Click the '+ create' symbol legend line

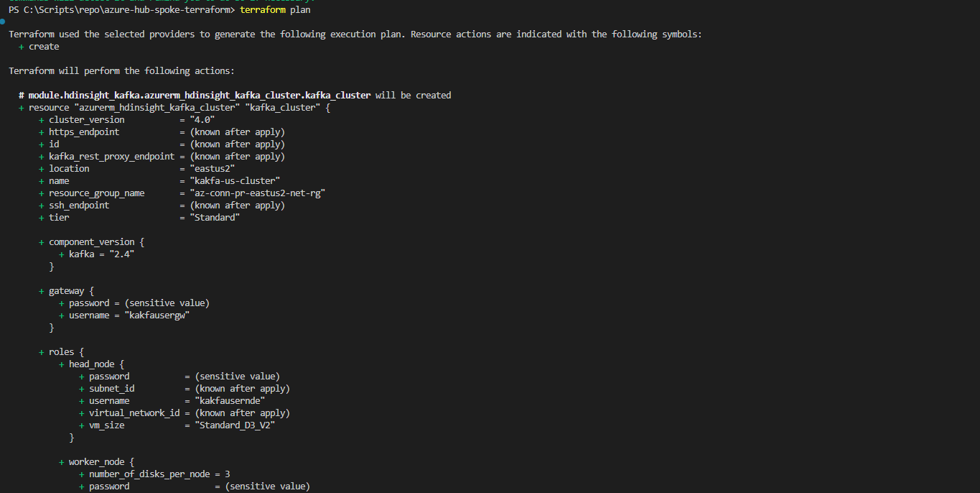pos(39,47)
